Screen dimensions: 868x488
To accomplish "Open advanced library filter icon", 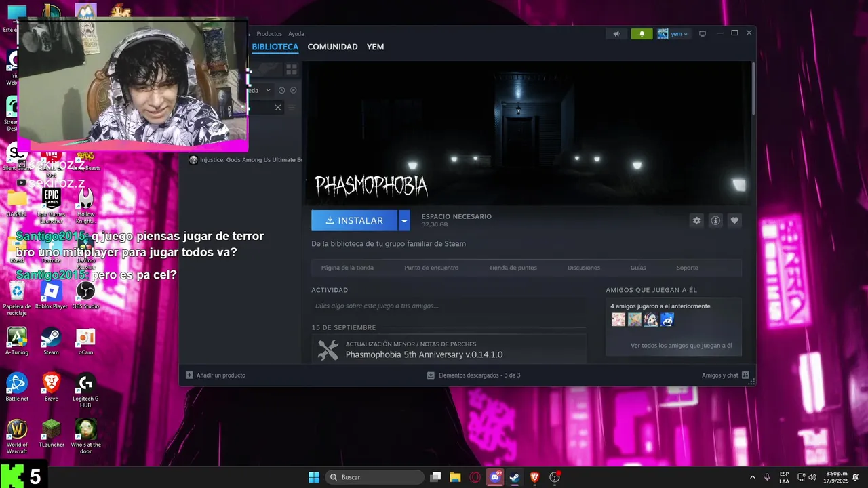I will pos(292,107).
